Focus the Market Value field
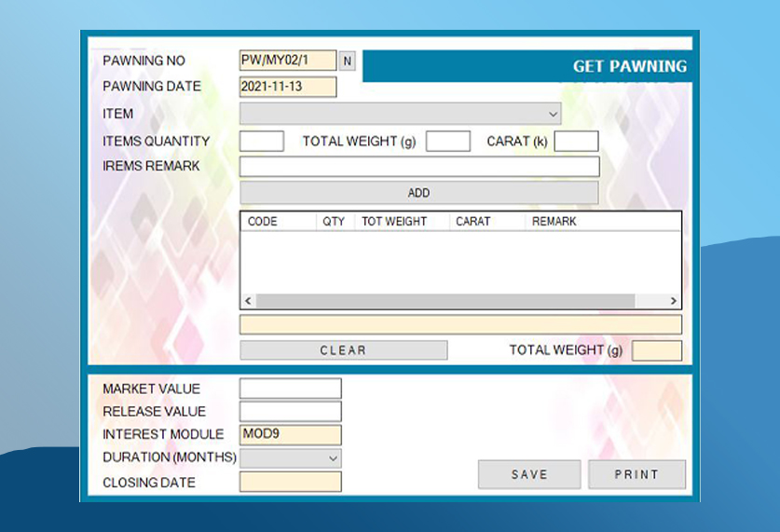The height and width of the screenshot is (532, 780). coord(290,389)
